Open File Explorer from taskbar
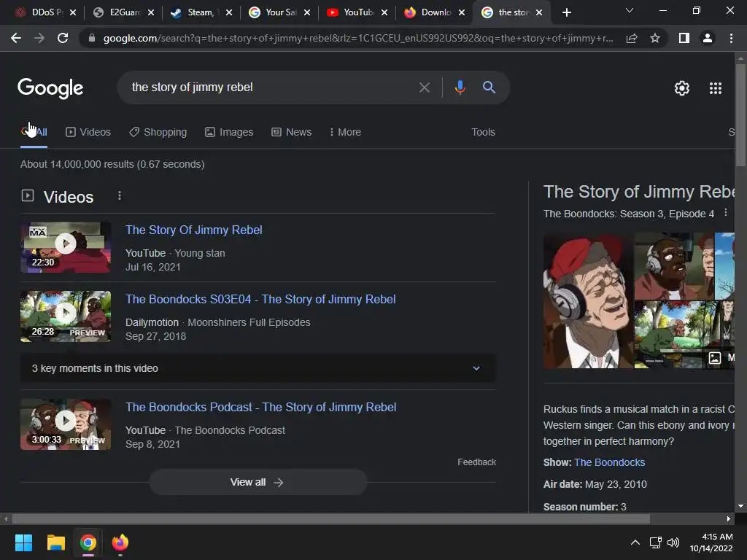The image size is (747, 560). click(55, 542)
